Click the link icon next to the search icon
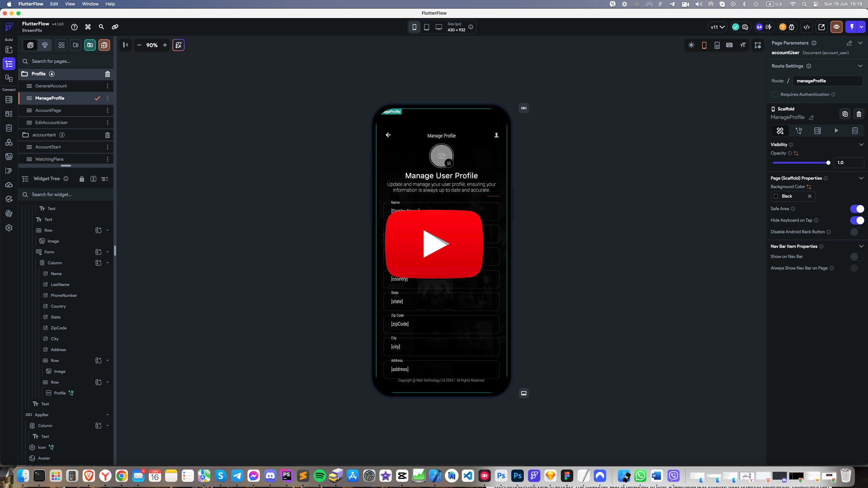This screenshot has height=488, width=868. point(115,27)
